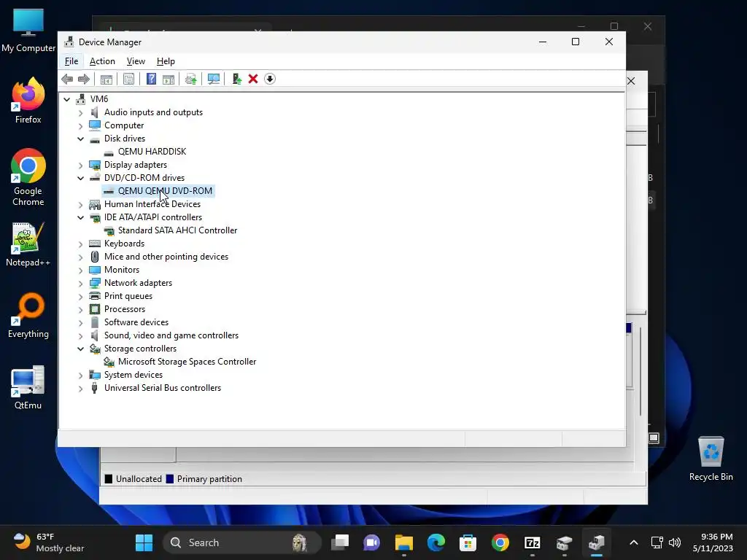The width and height of the screenshot is (747, 560).
Task: Open the View menu
Action: click(136, 61)
